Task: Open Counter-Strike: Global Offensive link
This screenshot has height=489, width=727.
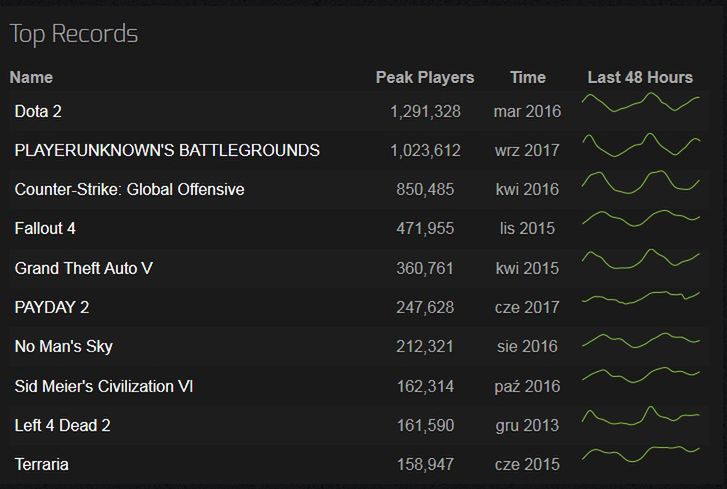Action: pos(129,189)
